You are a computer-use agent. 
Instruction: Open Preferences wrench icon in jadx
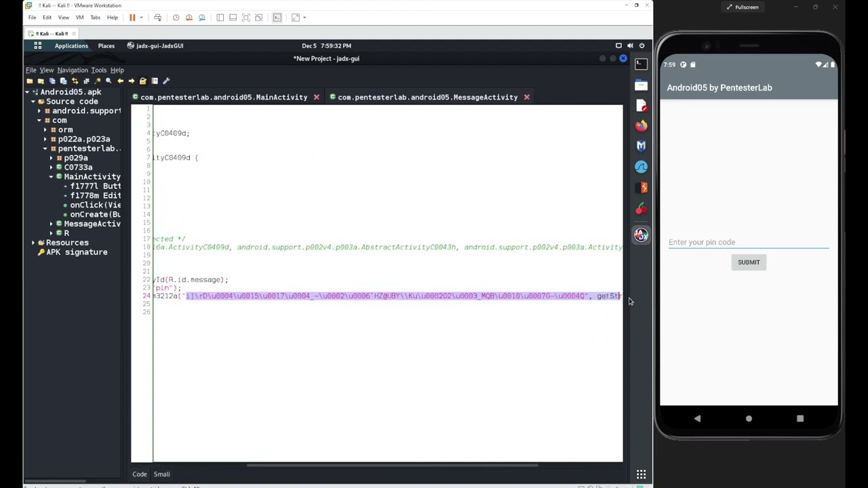166,81
